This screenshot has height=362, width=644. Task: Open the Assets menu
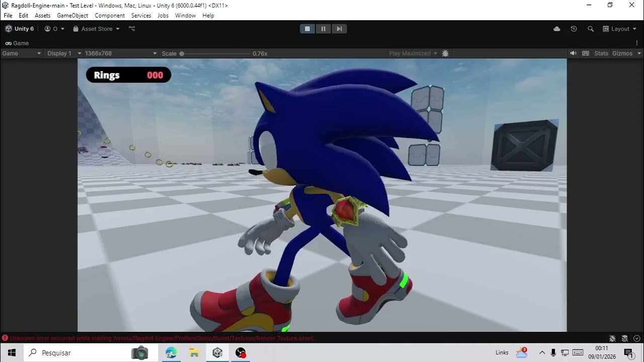tap(43, 16)
